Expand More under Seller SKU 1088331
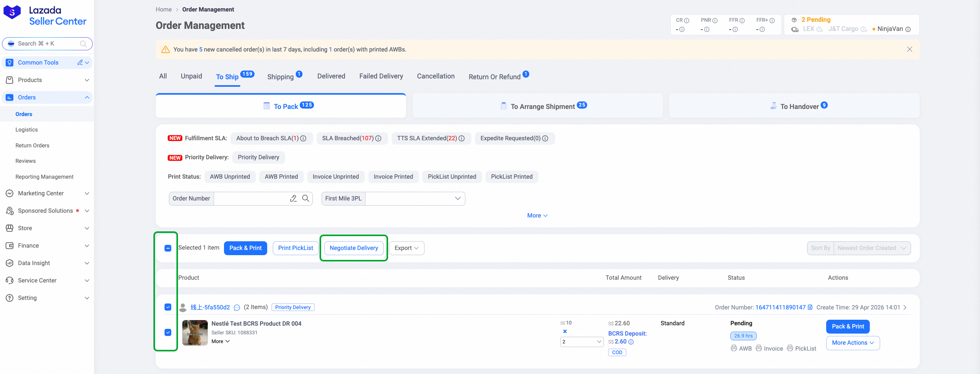980x374 pixels. point(220,342)
